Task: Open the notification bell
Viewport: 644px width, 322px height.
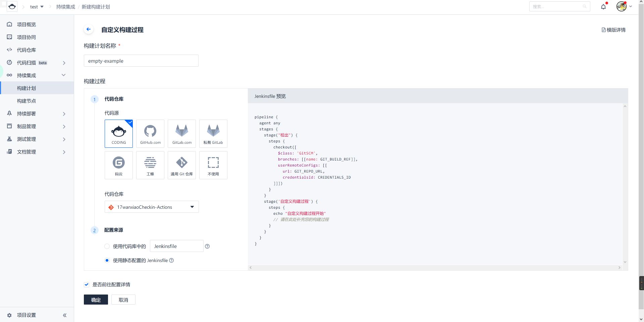Action: click(x=603, y=7)
